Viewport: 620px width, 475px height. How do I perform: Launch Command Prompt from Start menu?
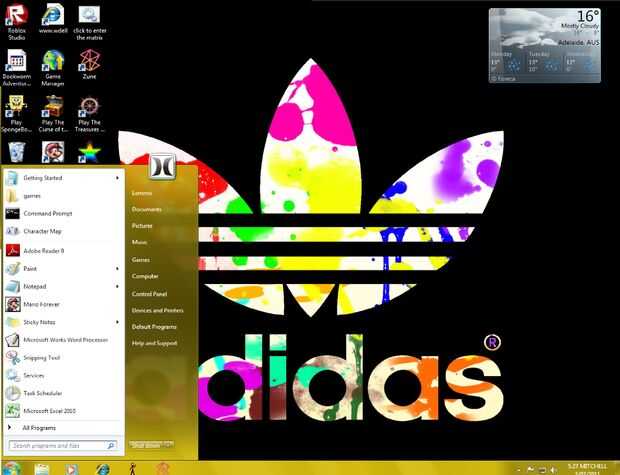62,214
